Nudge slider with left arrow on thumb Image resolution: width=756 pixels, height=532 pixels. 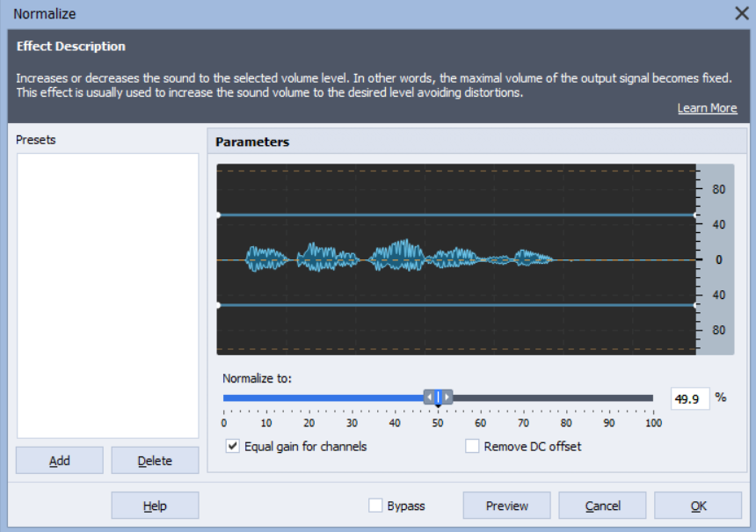(429, 397)
